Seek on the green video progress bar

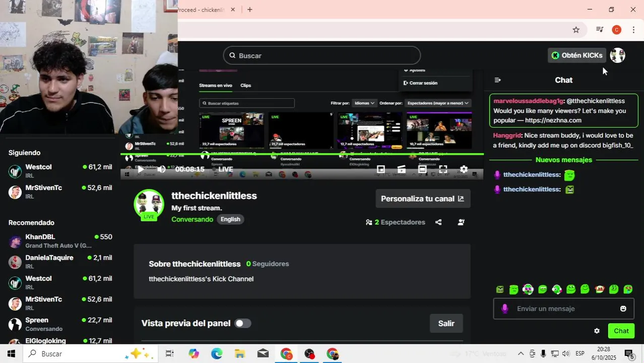coord(302,154)
